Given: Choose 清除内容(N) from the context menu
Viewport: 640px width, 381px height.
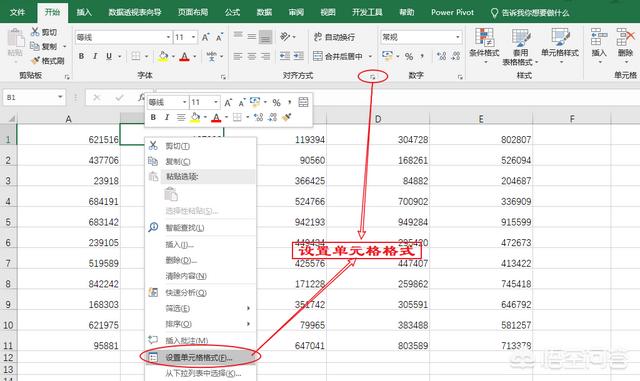Looking at the screenshot, I should coord(200,276).
